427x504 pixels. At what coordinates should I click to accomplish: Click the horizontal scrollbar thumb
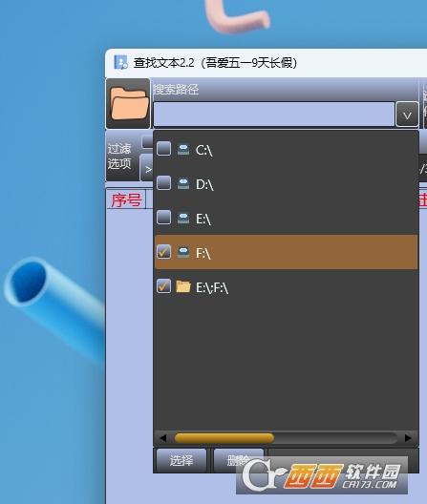pos(224,438)
